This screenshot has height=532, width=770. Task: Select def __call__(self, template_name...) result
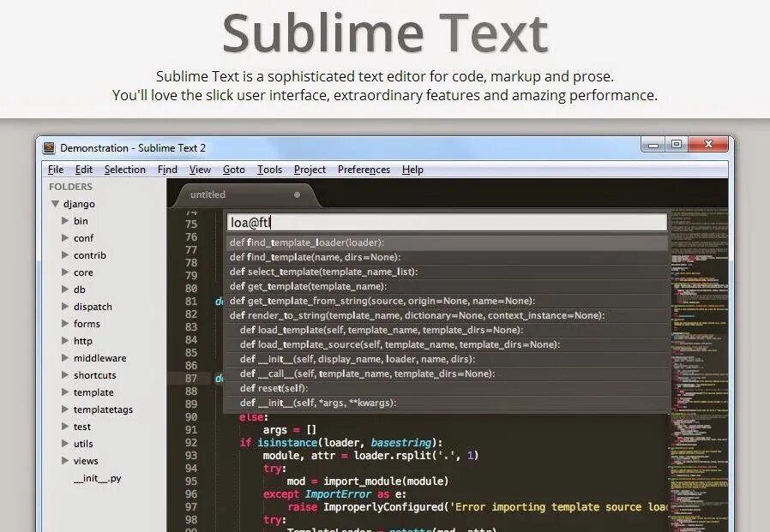447,374
